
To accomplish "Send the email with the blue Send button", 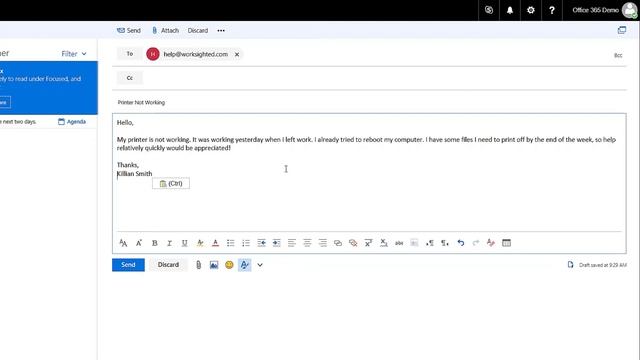I will click(128, 265).
